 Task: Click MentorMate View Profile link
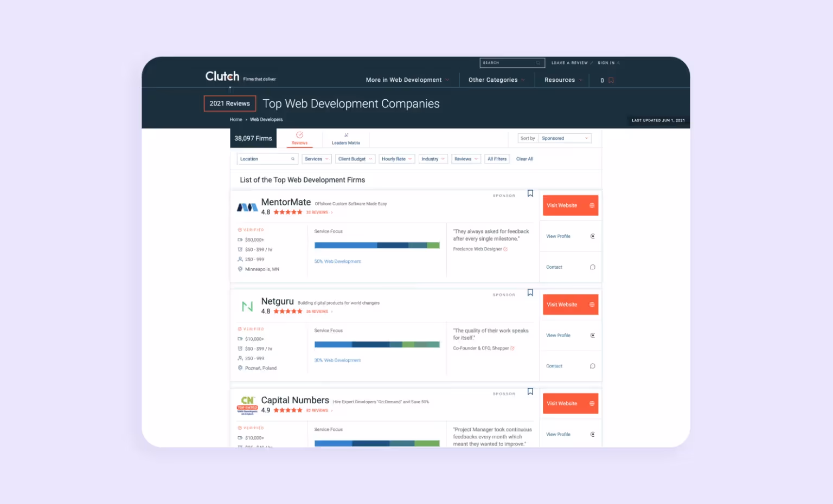(x=558, y=236)
